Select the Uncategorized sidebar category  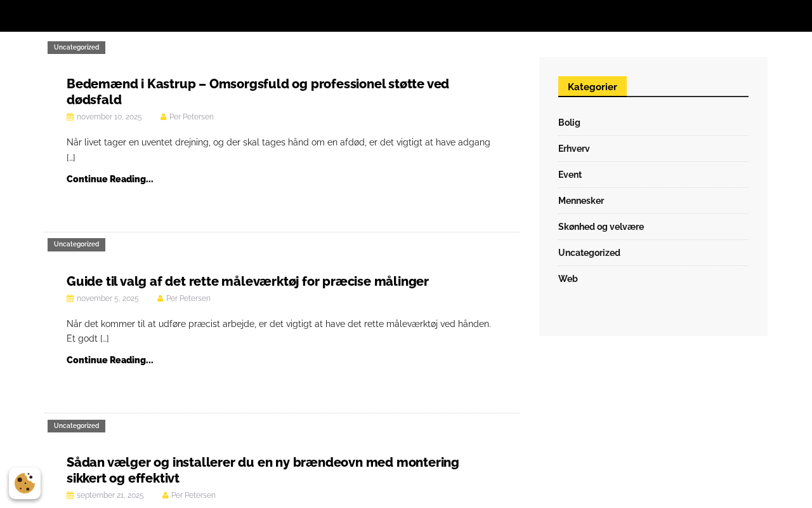pyautogui.click(x=589, y=253)
